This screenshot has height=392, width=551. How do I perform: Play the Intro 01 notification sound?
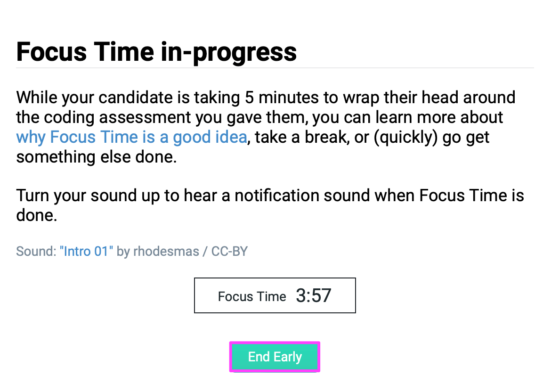(x=87, y=251)
